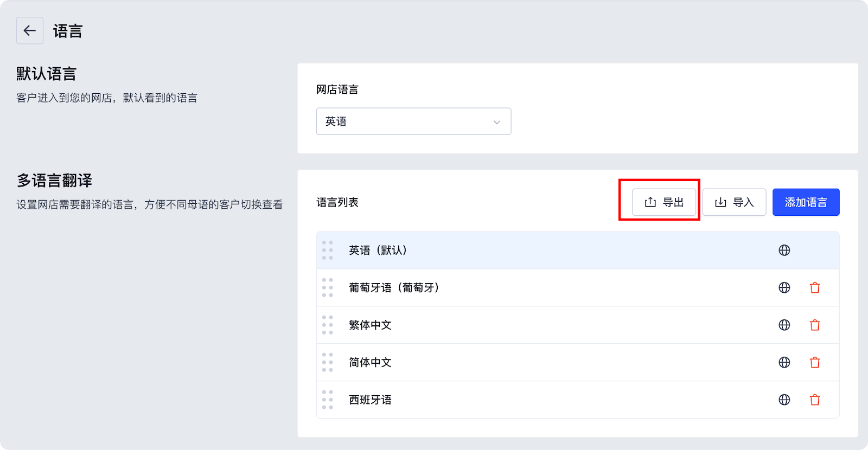Image resolution: width=868 pixels, height=450 pixels.
Task: Open the globe icon for 葡萄牙语（葡萄牙）
Action: coord(784,288)
